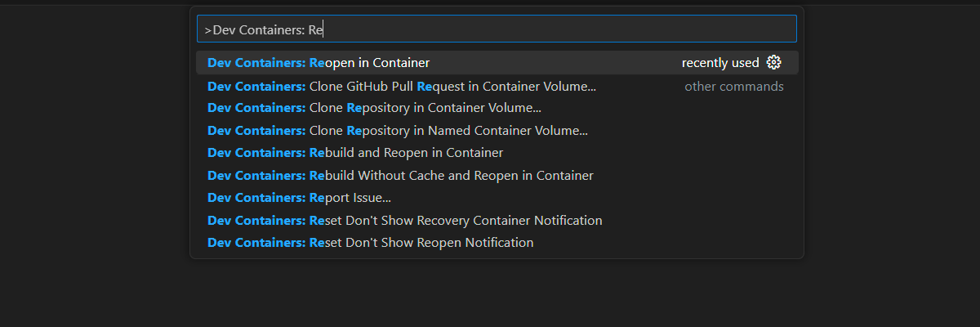Click the 'other commands' group label
The image size is (980, 327).
734,87
